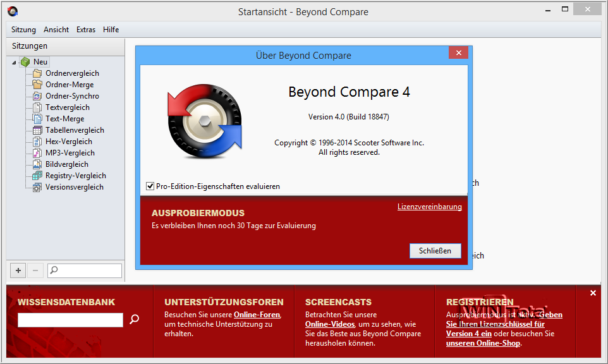The image size is (608, 364).
Task: Click the Copyright Scooter Software text
Action: [349, 143]
